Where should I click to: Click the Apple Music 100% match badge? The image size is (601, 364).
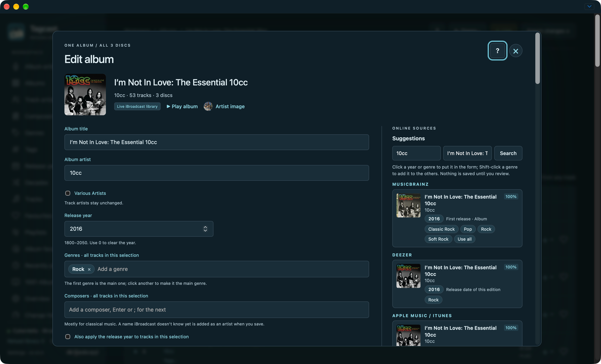click(x=511, y=328)
